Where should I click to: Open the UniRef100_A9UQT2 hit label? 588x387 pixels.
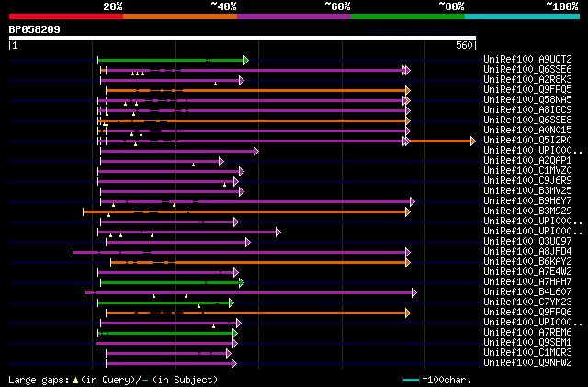pyautogui.click(x=527, y=59)
